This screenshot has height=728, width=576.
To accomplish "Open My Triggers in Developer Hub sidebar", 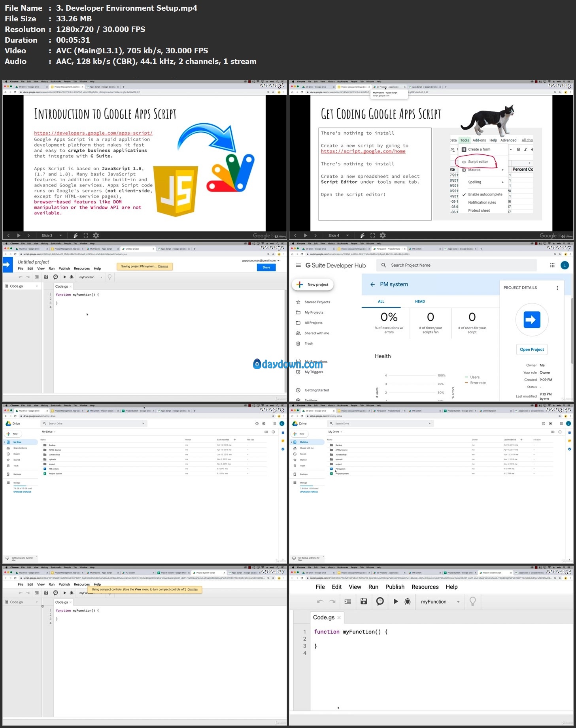I will (313, 372).
